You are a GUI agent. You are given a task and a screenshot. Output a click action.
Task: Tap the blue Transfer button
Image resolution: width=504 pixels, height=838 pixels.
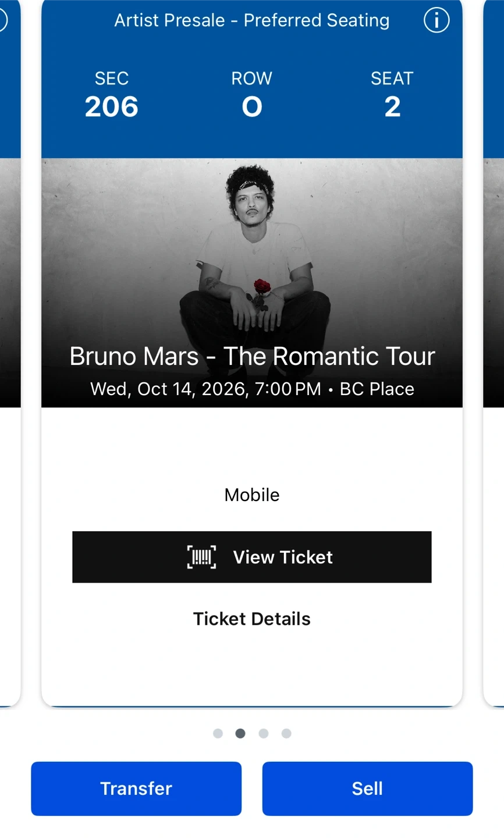[136, 789]
